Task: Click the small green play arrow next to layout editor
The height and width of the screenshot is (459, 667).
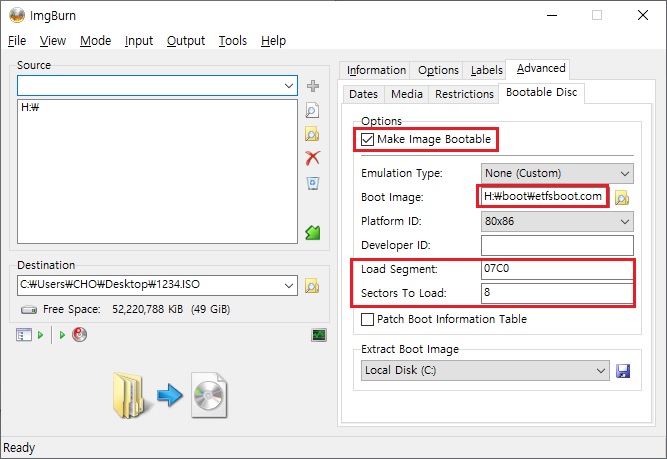Action: (x=40, y=335)
